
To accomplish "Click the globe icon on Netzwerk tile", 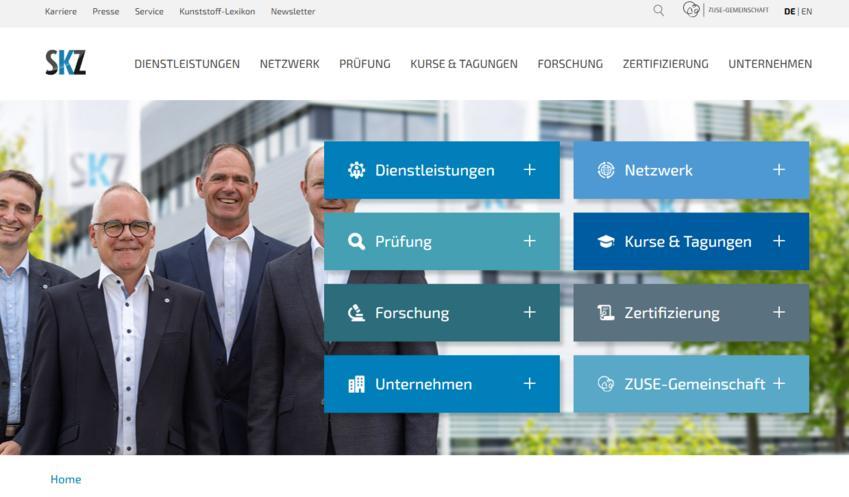I will (605, 170).
